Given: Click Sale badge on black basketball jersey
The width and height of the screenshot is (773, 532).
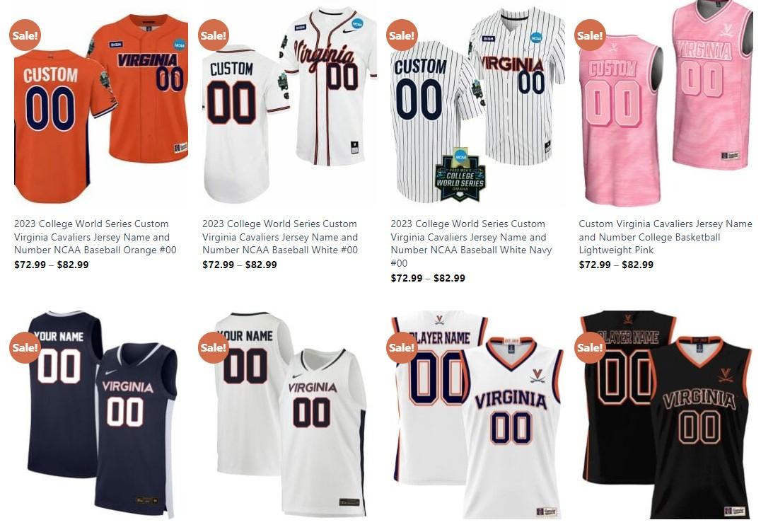Looking at the screenshot, I should 590,347.
